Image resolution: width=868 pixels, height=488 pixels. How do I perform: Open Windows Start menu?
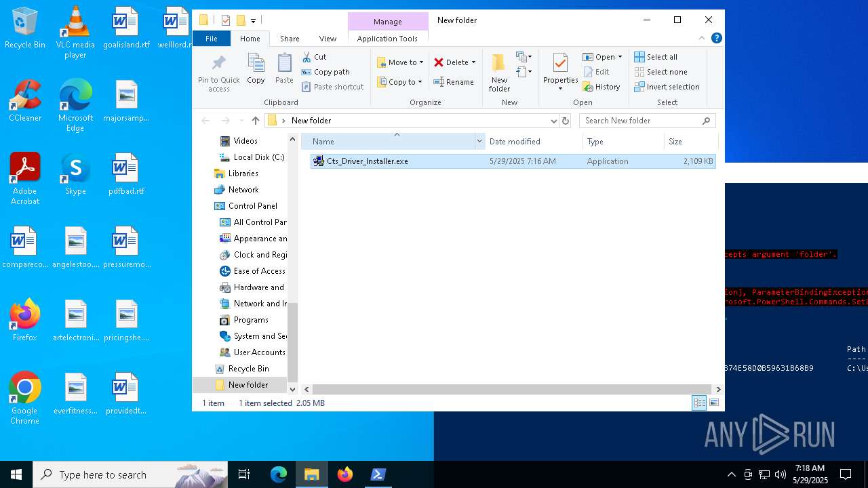[16, 474]
